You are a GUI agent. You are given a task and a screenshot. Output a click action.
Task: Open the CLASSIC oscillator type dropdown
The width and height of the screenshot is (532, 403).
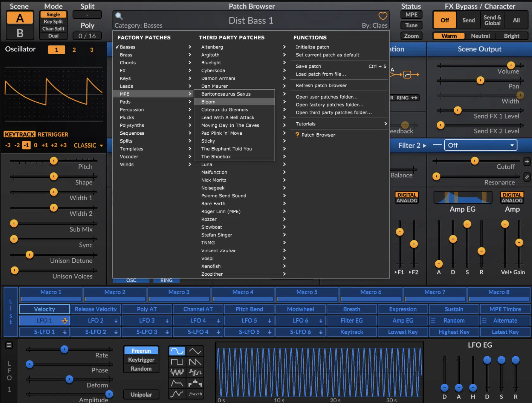click(88, 145)
